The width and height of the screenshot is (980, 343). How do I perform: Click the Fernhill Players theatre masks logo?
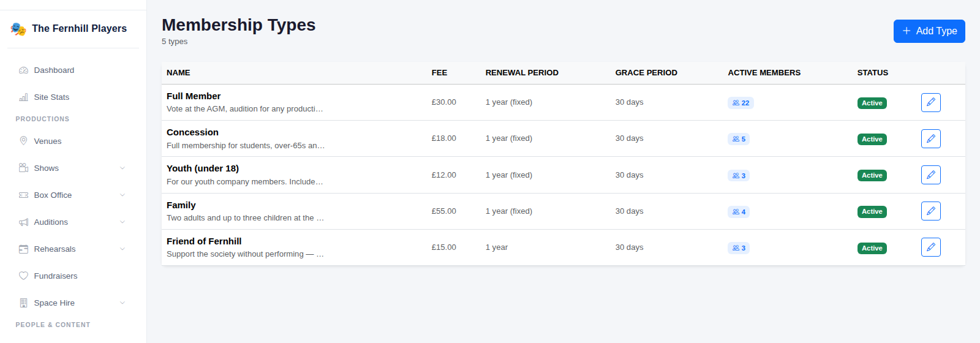[x=18, y=29]
